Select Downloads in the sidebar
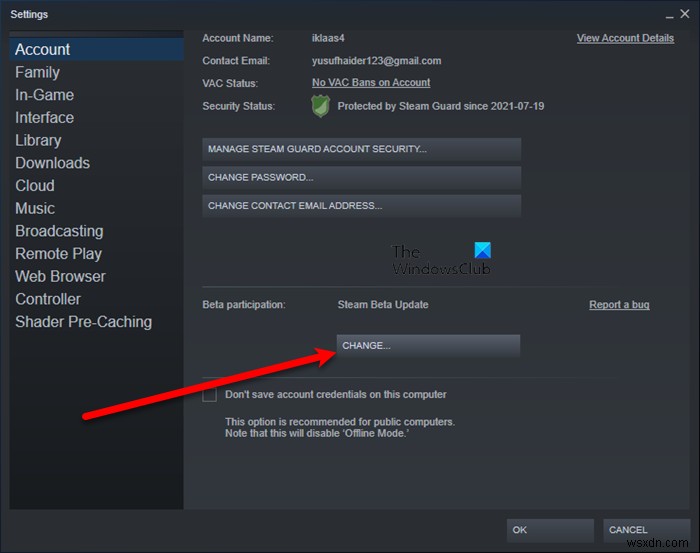Screen dimensions: 700x553 pyautogui.click(x=53, y=163)
